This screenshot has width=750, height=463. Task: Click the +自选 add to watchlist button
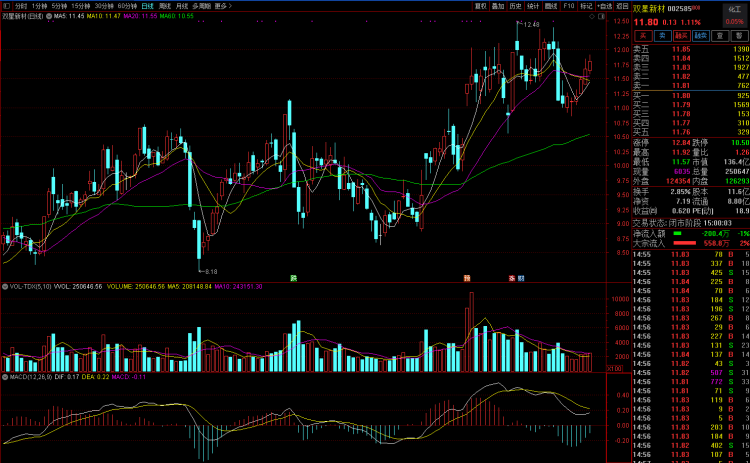tap(605, 6)
